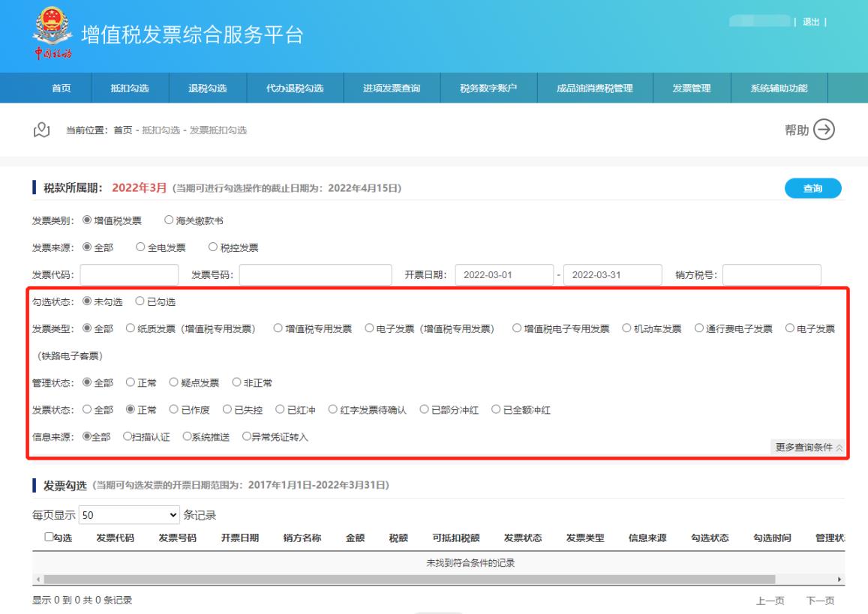
Task: Select 已勾选 radio button
Action: (140, 301)
